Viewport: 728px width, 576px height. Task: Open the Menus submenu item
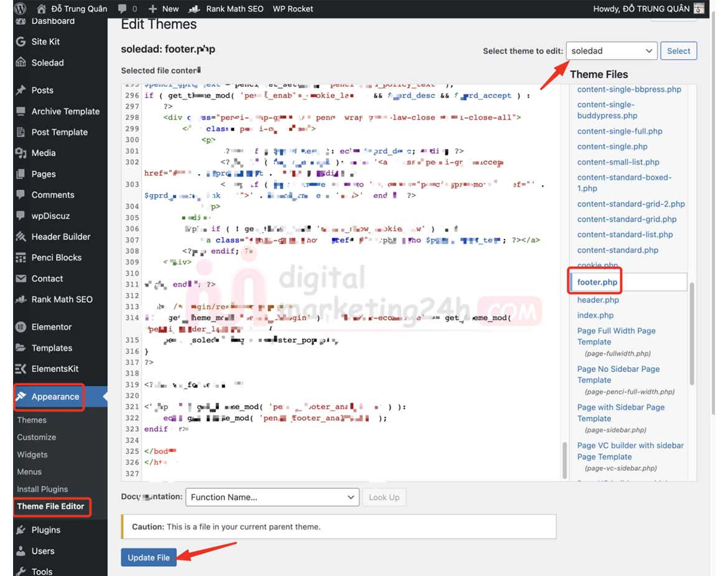tap(29, 471)
